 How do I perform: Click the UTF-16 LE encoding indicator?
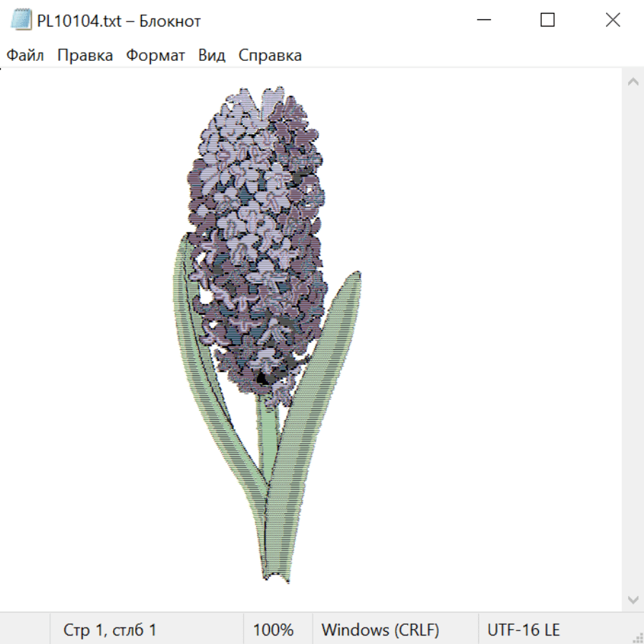tap(523, 630)
